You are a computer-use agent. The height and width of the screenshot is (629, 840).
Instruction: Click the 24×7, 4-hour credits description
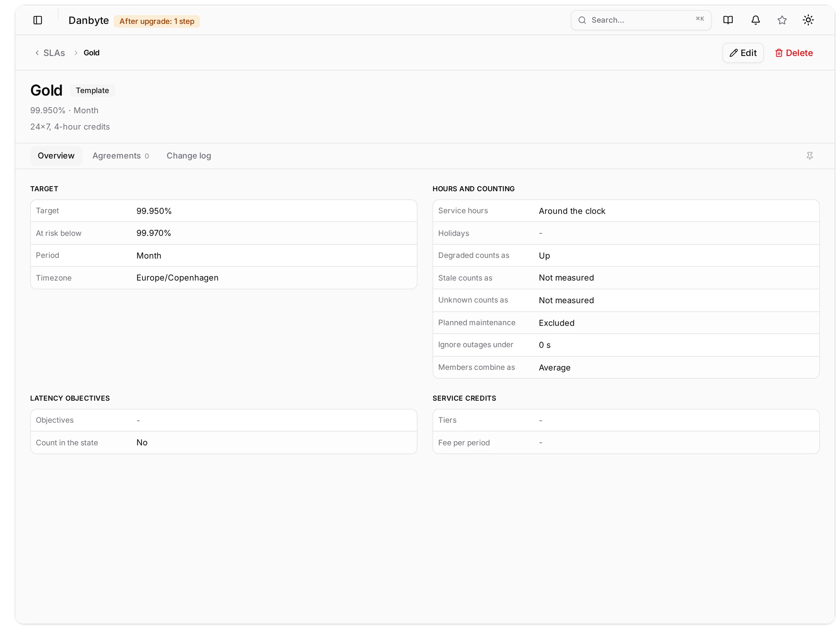pos(70,127)
